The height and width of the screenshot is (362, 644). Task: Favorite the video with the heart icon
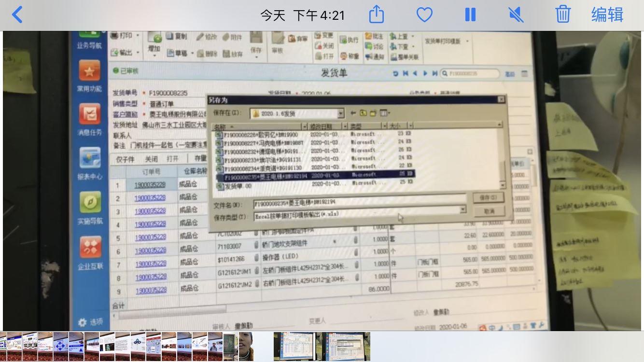pos(424,15)
